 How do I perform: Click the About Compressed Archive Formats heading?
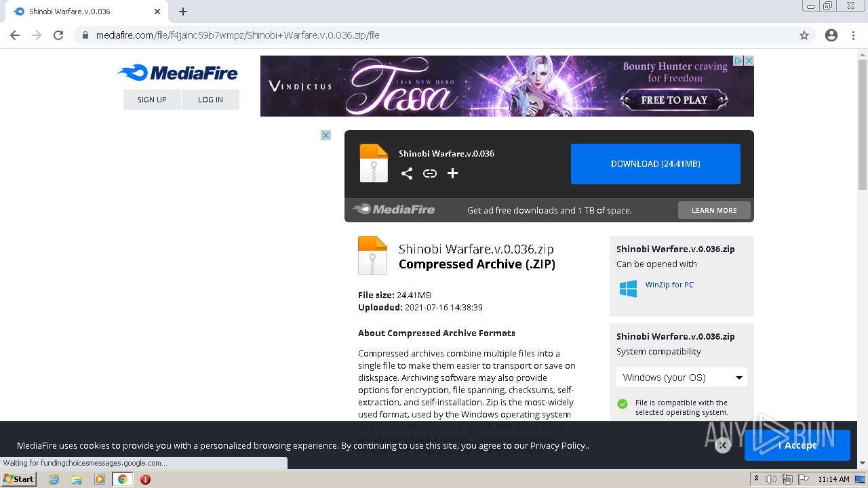click(437, 333)
